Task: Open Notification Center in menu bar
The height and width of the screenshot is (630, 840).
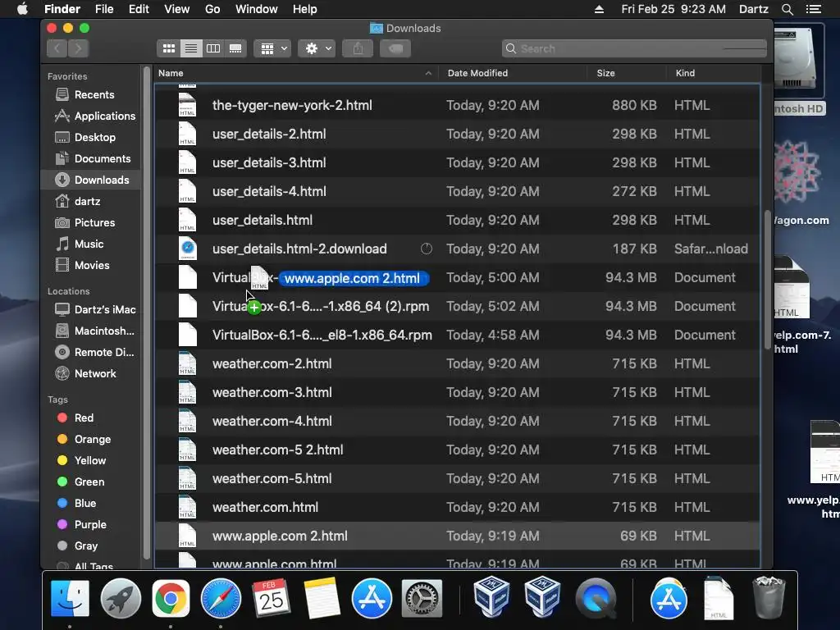Action: point(813,9)
